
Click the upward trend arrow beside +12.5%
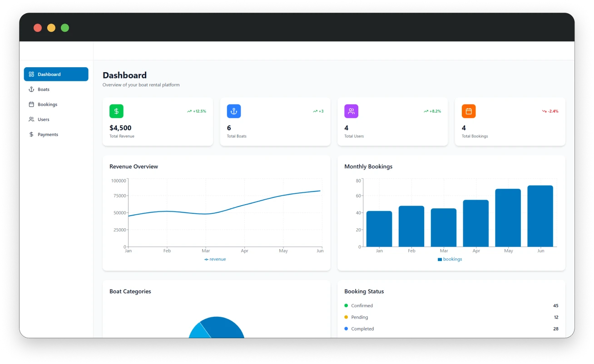coord(189,111)
